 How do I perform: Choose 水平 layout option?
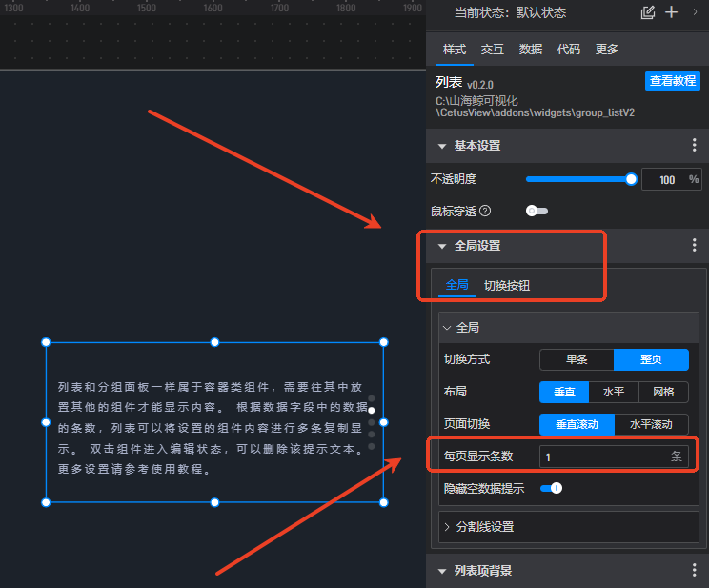click(x=614, y=392)
